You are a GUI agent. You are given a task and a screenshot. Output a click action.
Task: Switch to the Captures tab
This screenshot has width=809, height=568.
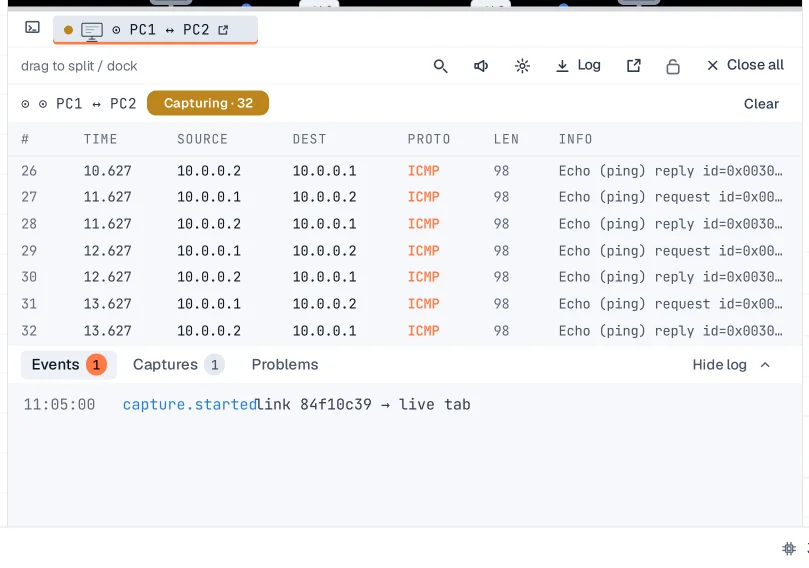[179, 365]
